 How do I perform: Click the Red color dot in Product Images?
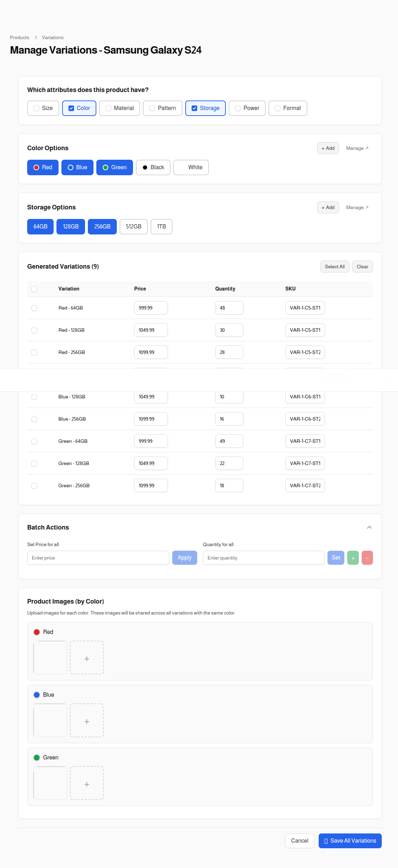click(x=37, y=632)
